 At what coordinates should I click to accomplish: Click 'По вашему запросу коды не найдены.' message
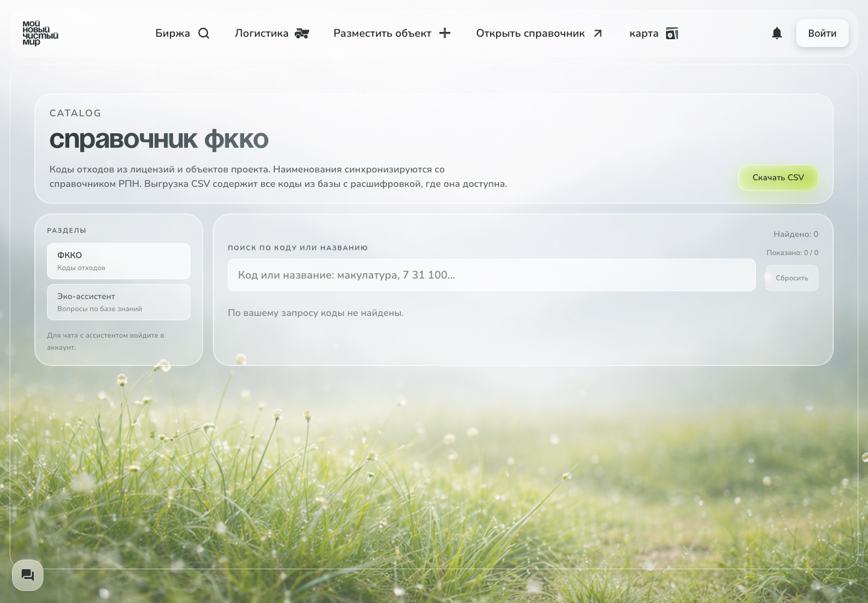pyautogui.click(x=316, y=313)
